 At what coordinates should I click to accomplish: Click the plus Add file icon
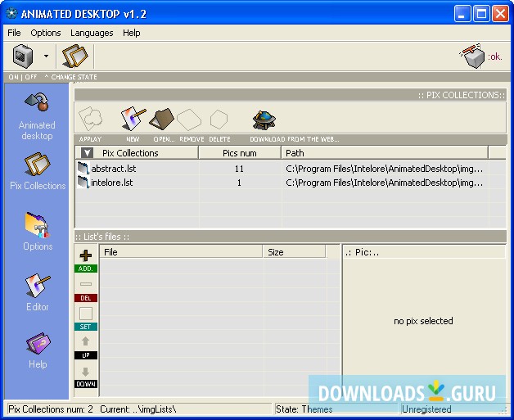86,255
